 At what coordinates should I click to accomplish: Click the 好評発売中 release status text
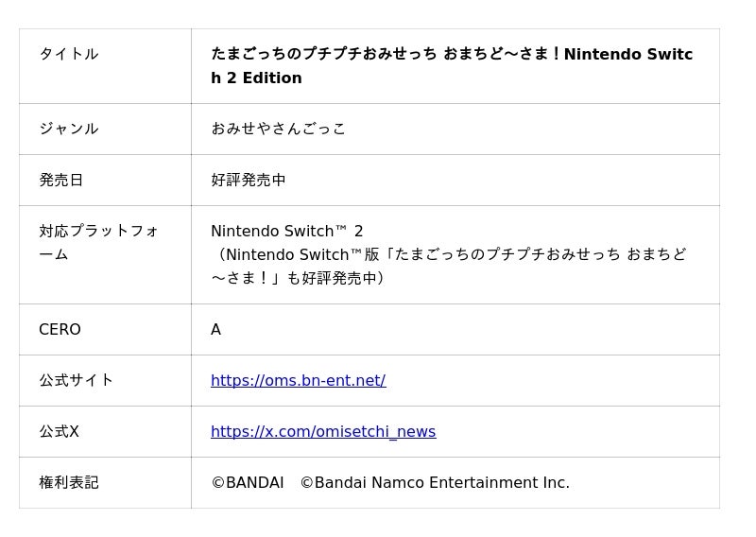pyautogui.click(x=249, y=180)
